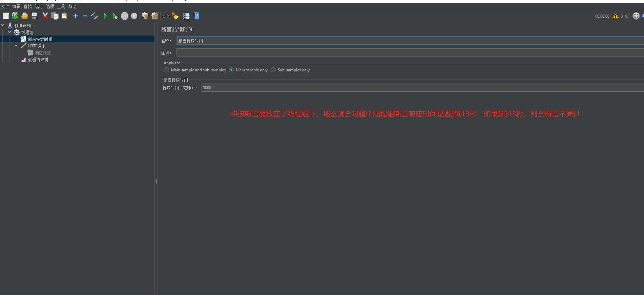Screen dimensions: 644x295
Task: Open the 编辑 menu
Action: click(x=17, y=6)
